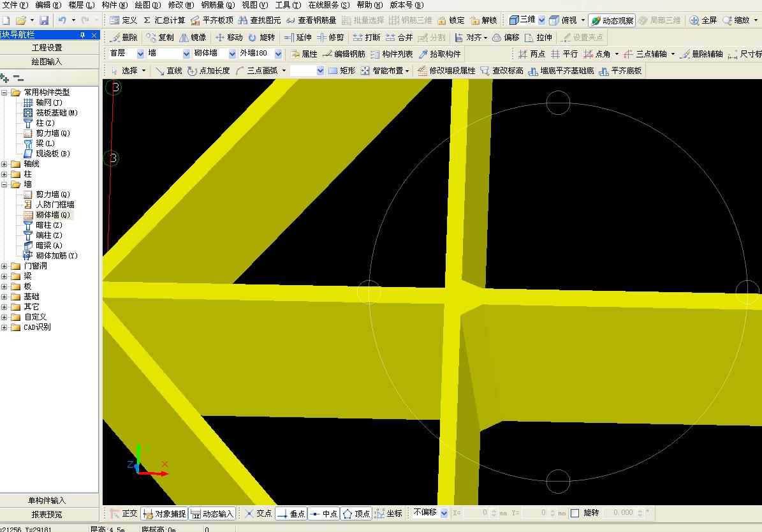
Task: Click the undo arrow icon
Action: point(62,20)
